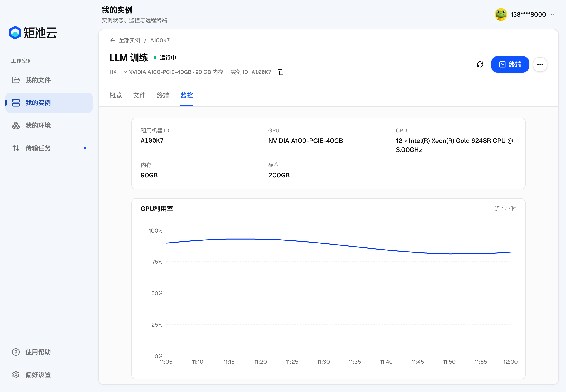Switch to the 终端 tab

pyautogui.click(x=163, y=95)
